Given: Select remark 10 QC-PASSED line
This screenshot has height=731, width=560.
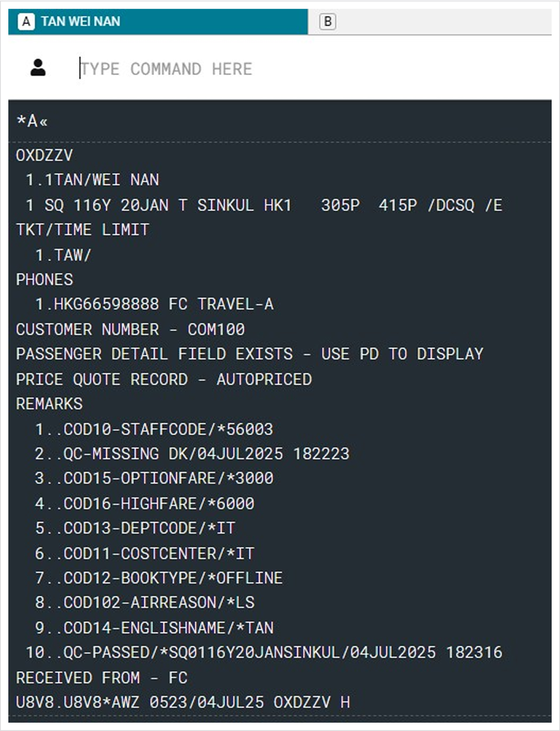Looking at the screenshot, I should [264, 653].
